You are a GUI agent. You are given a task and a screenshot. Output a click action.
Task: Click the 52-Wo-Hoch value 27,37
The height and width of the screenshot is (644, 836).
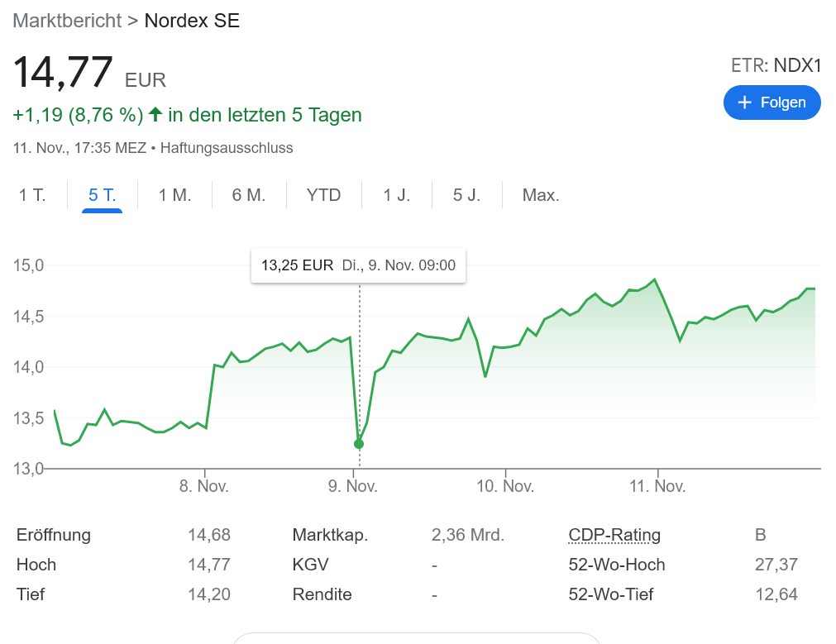(x=778, y=565)
